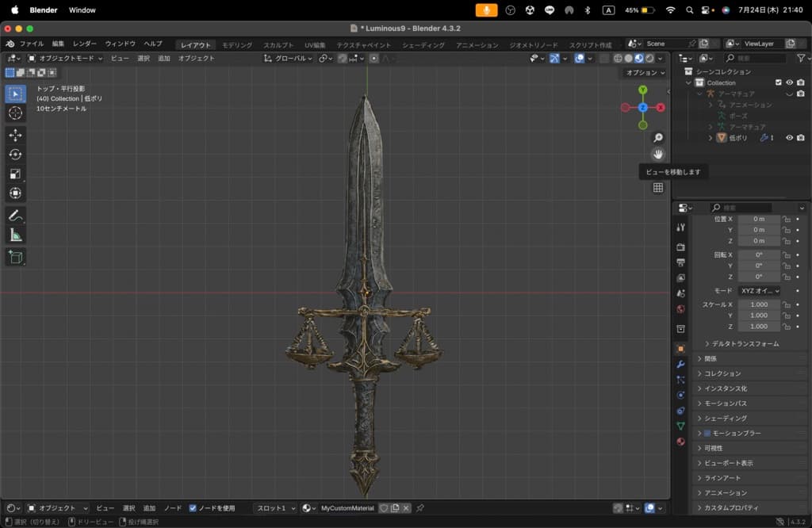812x528 pixels.
Task: Open the rotation mode XYZ オイラー dropdown
Action: point(759,291)
